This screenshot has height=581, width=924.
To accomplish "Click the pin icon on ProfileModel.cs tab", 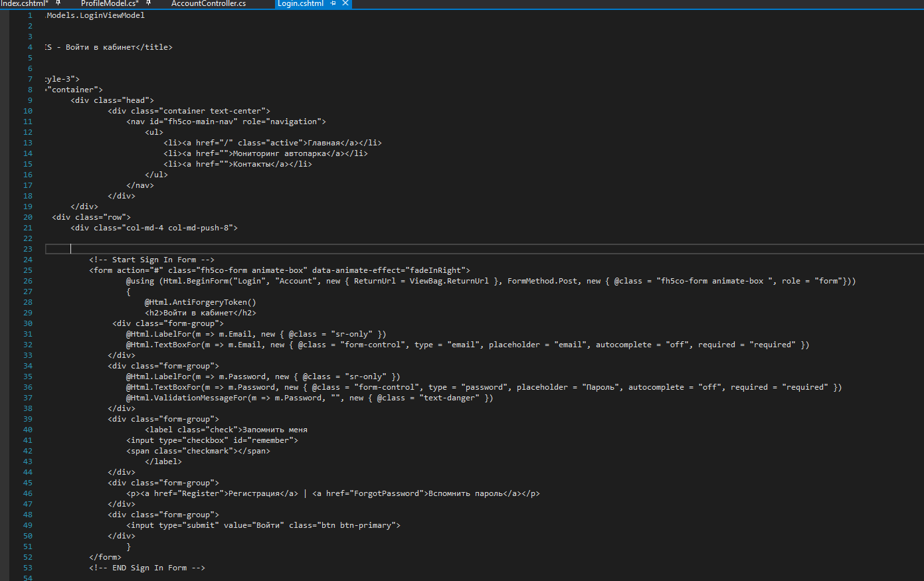I will tap(149, 3).
